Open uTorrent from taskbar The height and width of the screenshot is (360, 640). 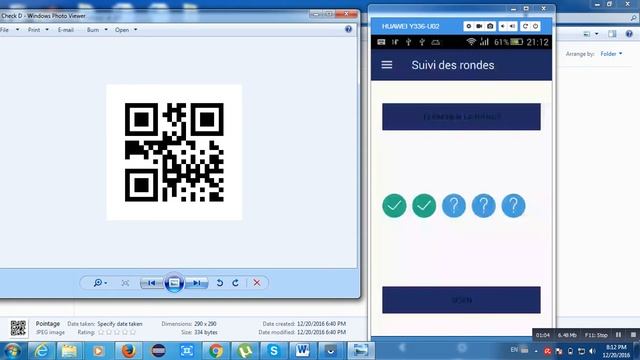tap(245, 351)
